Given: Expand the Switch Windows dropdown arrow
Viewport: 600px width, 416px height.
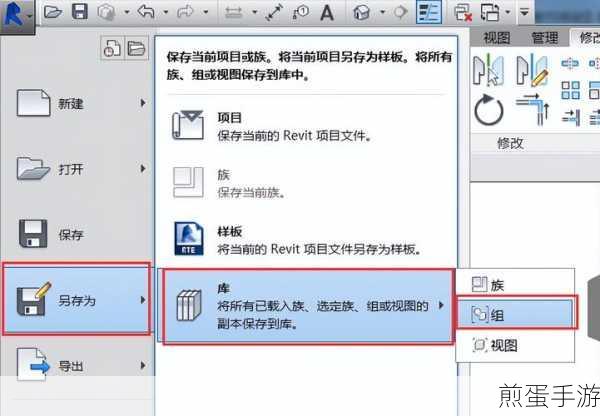Looking at the screenshot, I should click(508, 13).
